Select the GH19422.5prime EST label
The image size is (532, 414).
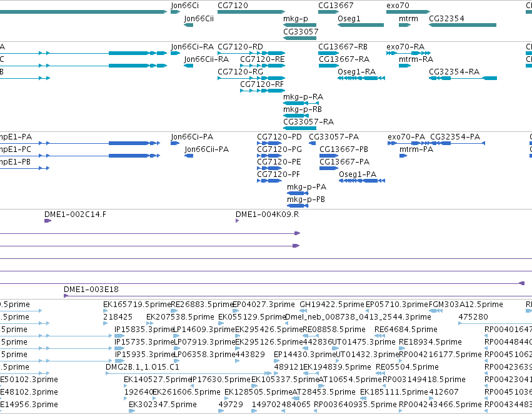pos(332,305)
